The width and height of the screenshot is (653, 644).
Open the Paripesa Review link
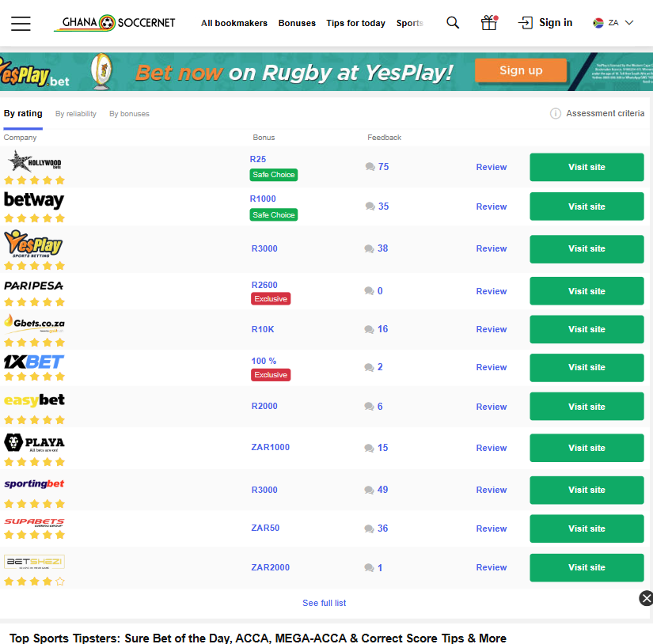click(x=492, y=291)
